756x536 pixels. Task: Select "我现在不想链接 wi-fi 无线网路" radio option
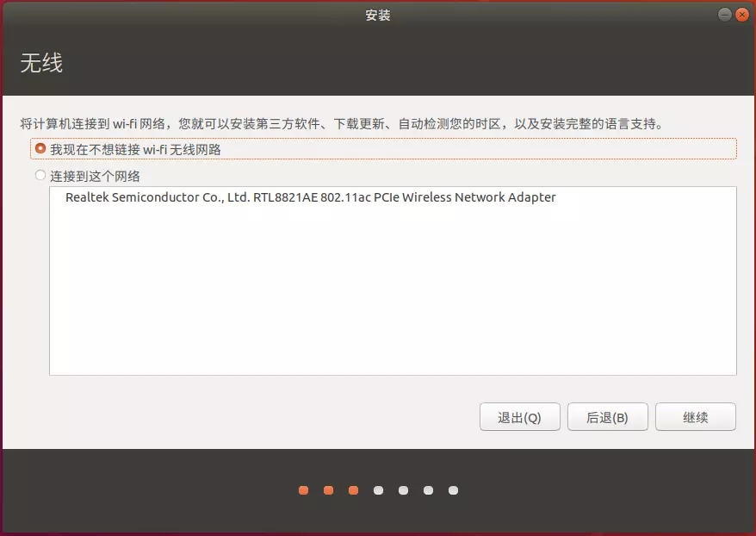coord(40,149)
